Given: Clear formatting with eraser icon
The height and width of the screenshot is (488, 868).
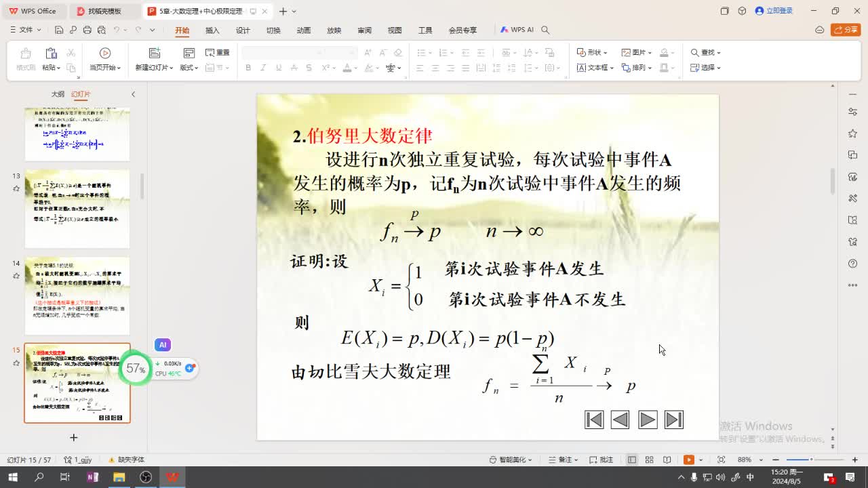Looking at the screenshot, I should (398, 52).
